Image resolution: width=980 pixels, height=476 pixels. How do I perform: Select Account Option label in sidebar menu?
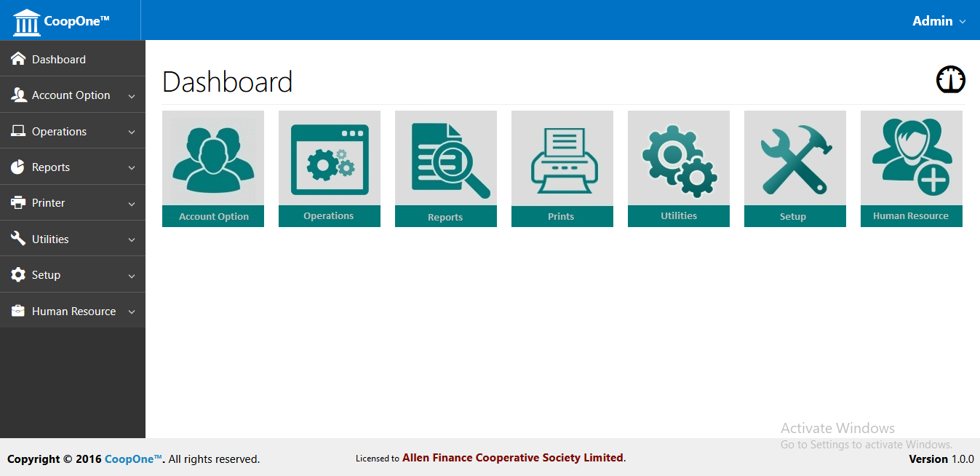pos(71,95)
